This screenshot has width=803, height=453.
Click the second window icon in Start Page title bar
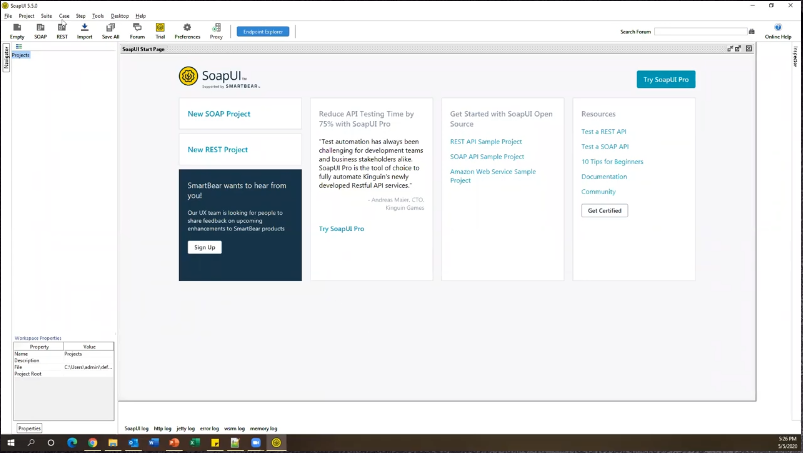738,49
